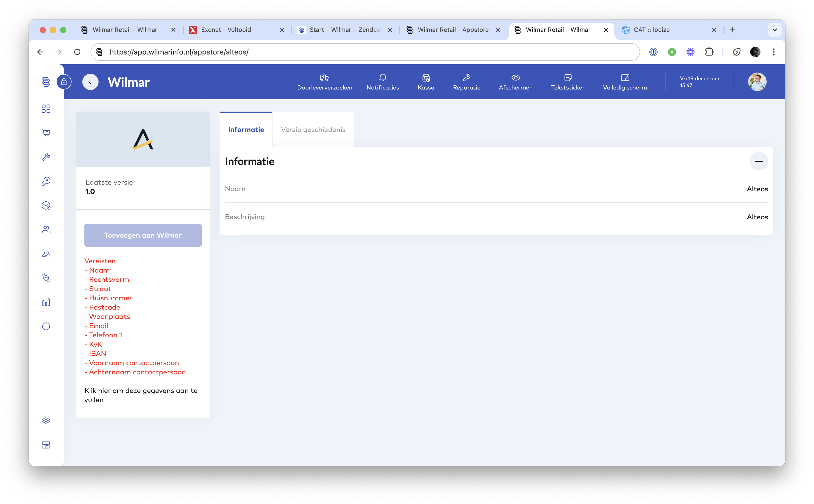This screenshot has width=814, height=504.
Task: Toggle Afschermen eye icon
Action: click(x=516, y=82)
